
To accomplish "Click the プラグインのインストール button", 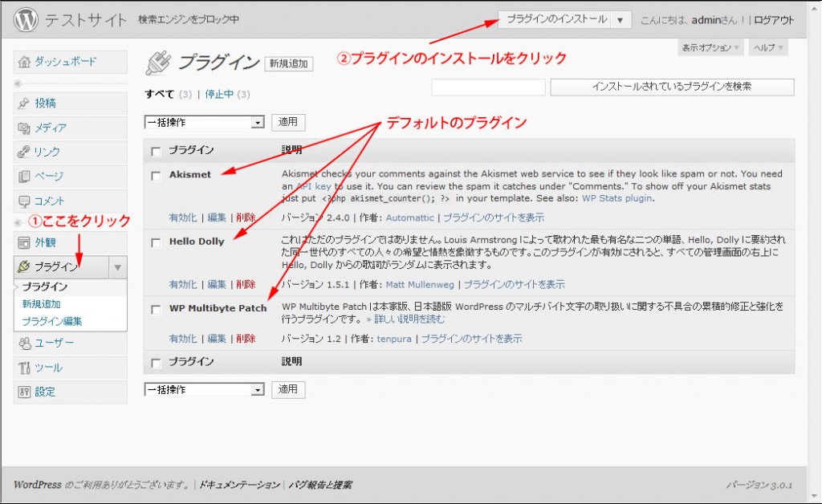I will [556, 19].
